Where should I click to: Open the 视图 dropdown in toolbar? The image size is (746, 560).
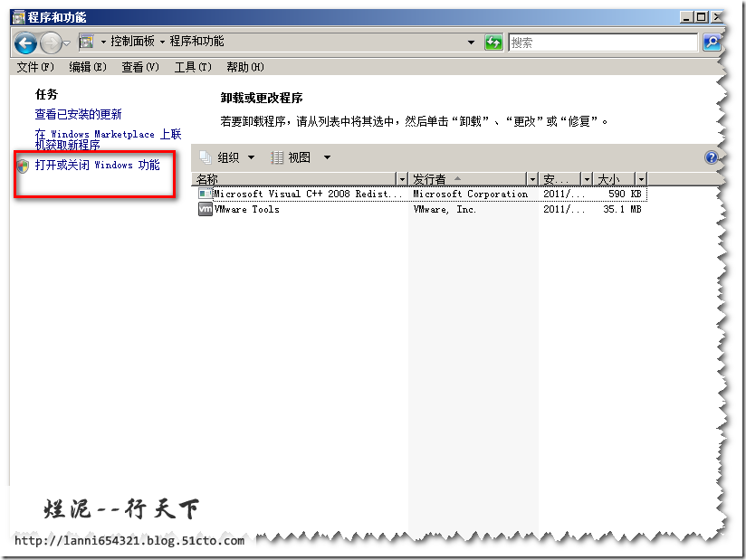301,157
